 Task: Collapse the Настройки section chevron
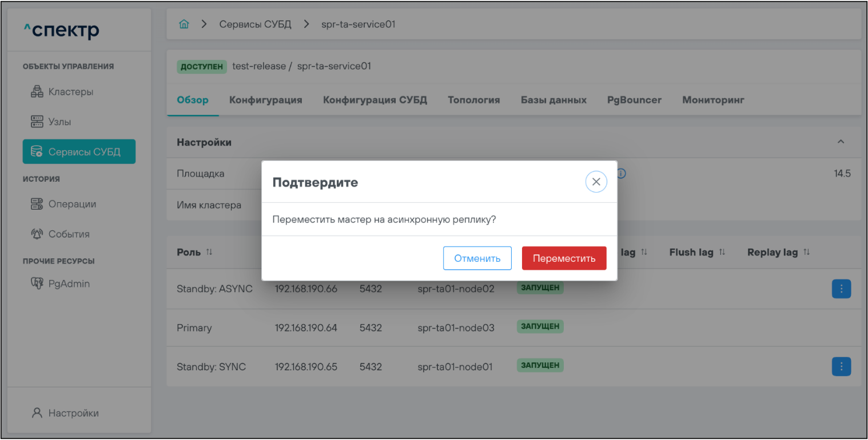(841, 142)
